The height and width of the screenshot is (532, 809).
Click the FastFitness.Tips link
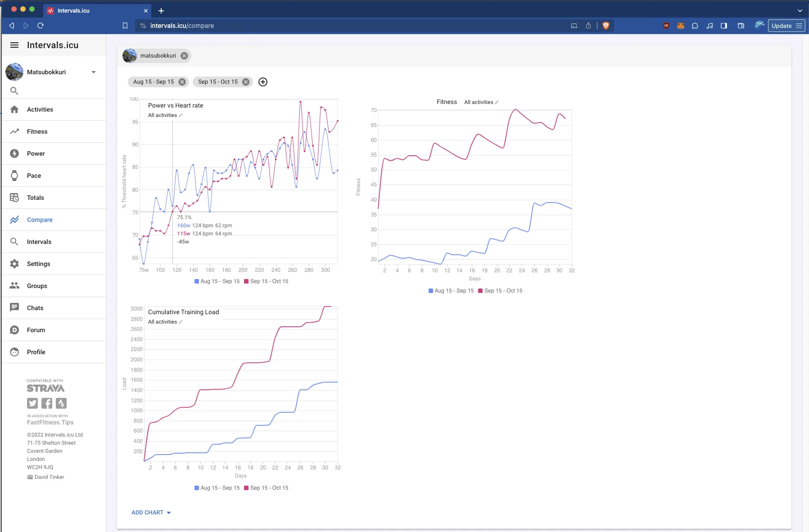point(50,422)
